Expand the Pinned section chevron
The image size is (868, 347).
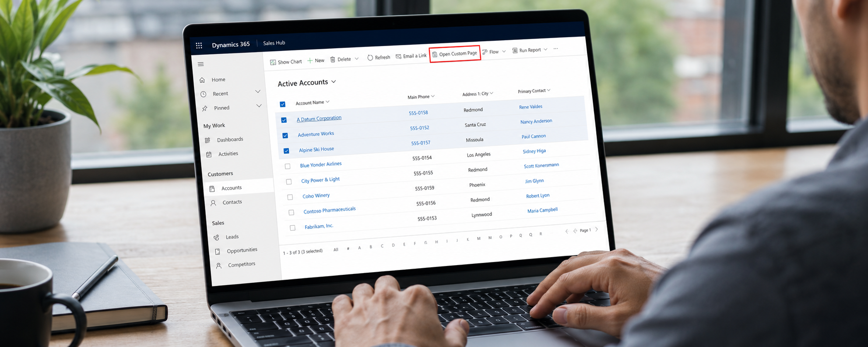click(x=259, y=105)
